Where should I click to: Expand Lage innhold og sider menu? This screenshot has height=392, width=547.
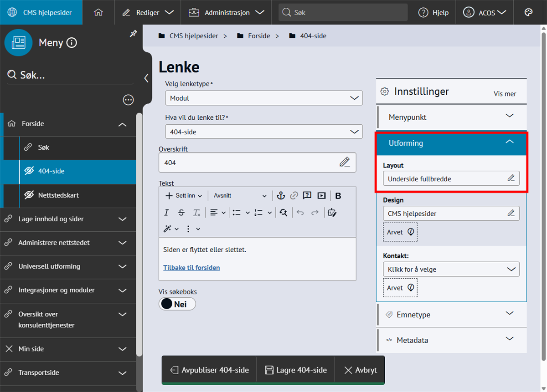pyautogui.click(x=122, y=219)
